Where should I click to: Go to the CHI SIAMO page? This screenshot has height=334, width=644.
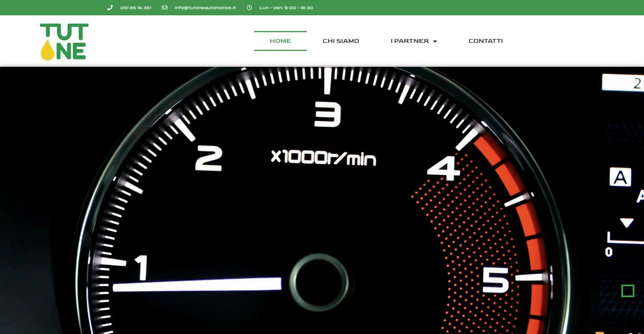[x=341, y=41]
